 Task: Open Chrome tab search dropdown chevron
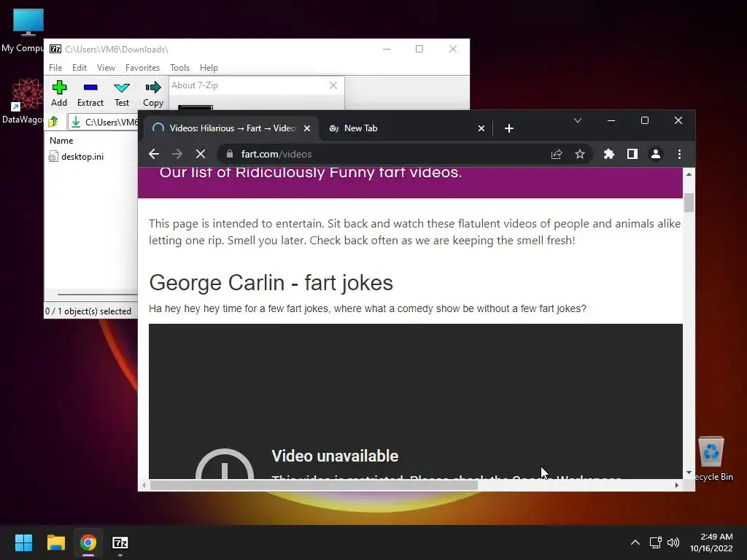(x=578, y=120)
